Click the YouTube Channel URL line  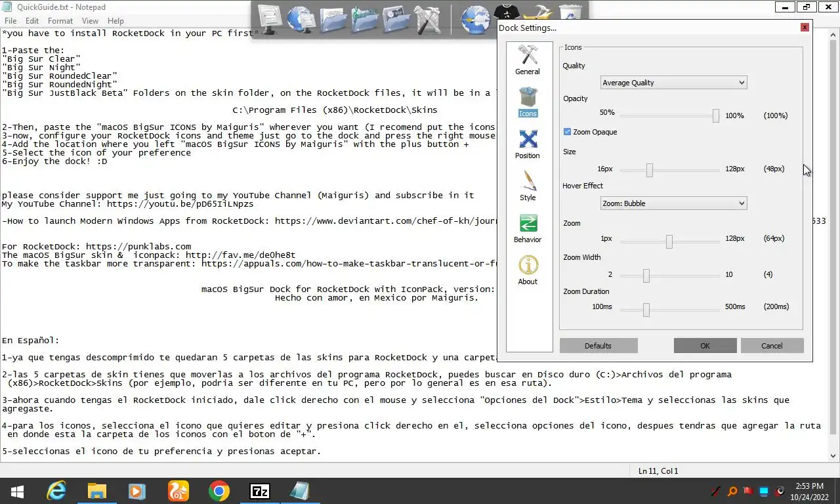(127, 203)
